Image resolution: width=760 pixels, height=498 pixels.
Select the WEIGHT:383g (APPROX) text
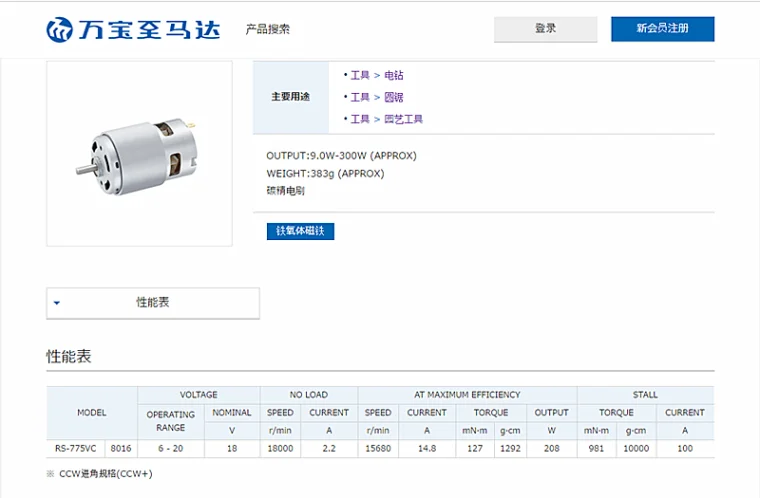325,174
